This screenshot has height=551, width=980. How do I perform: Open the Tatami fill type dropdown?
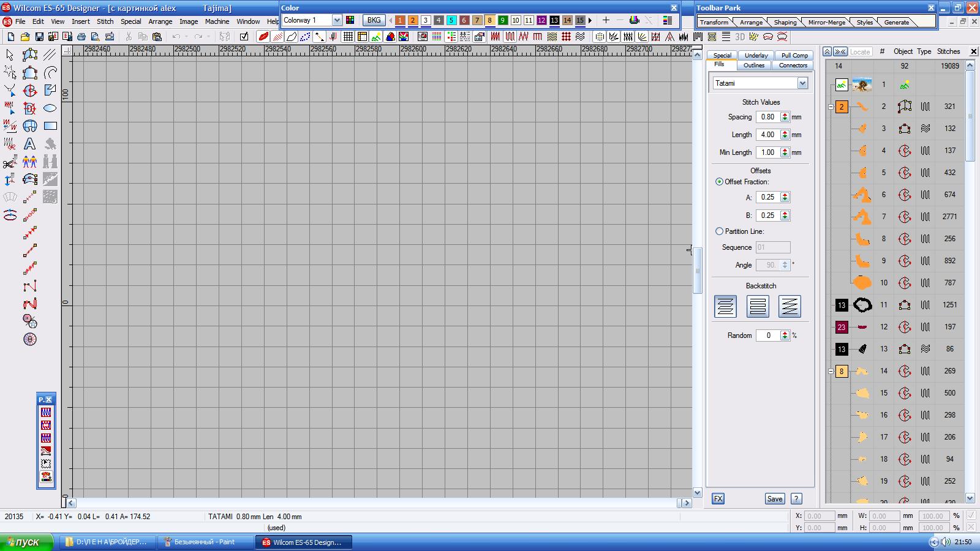point(802,83)
